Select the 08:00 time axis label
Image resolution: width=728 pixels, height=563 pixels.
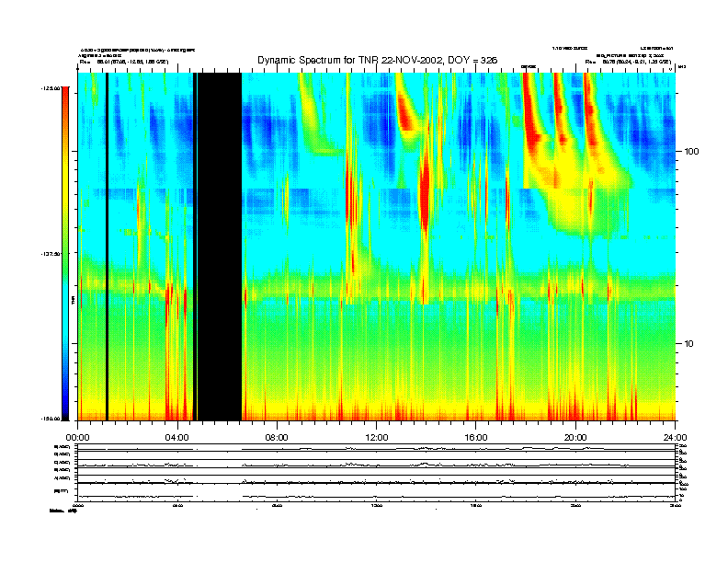coord(277,438)
